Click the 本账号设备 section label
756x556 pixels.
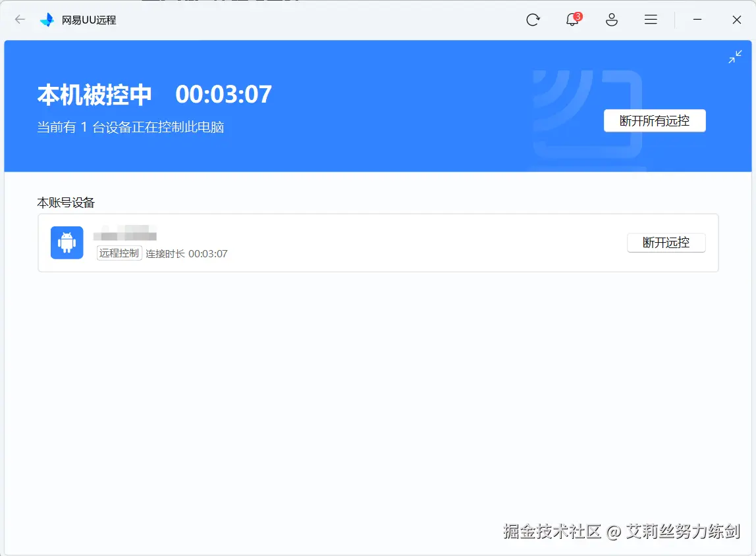[x=66, y=203]
